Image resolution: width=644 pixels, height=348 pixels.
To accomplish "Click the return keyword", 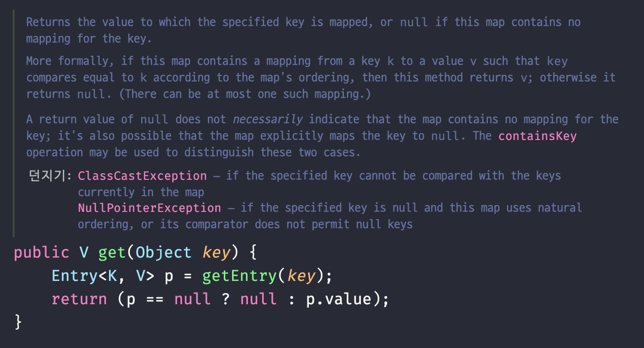I will (79, 299).
